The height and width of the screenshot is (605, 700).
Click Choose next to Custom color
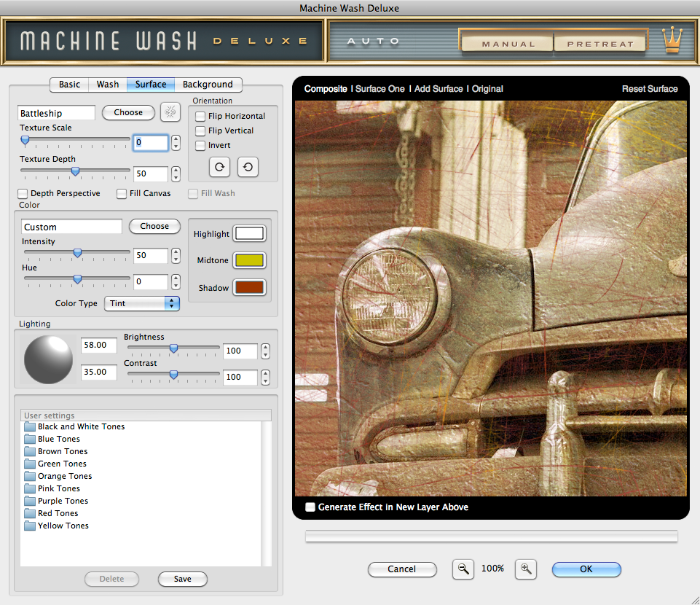pos(154,226)
